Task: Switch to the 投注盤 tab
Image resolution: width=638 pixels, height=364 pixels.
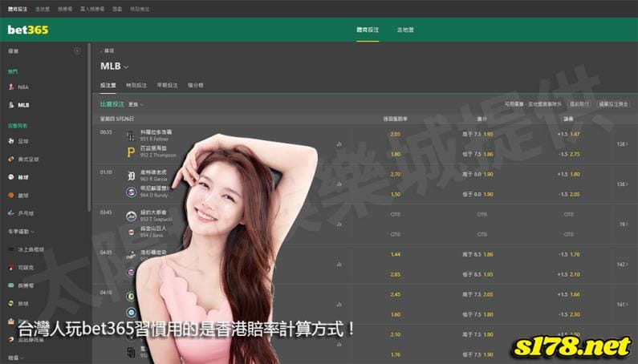Action: 108,86
